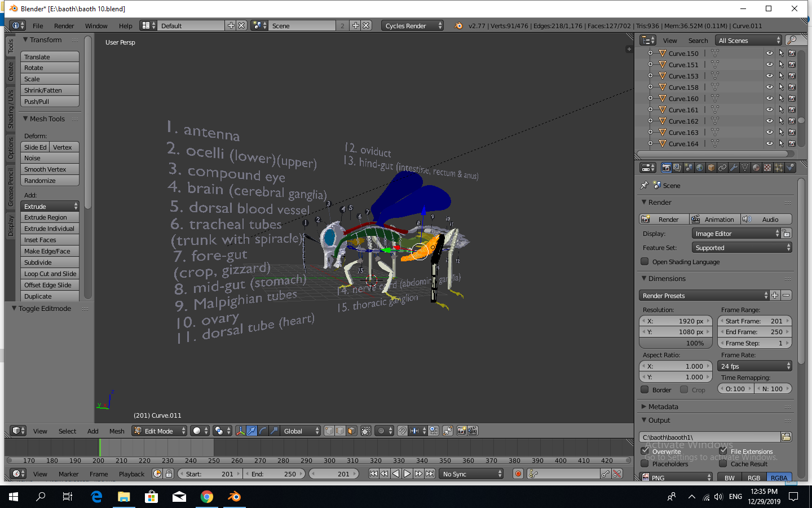Open the No Sync playback dropdown

pos(471,474)
